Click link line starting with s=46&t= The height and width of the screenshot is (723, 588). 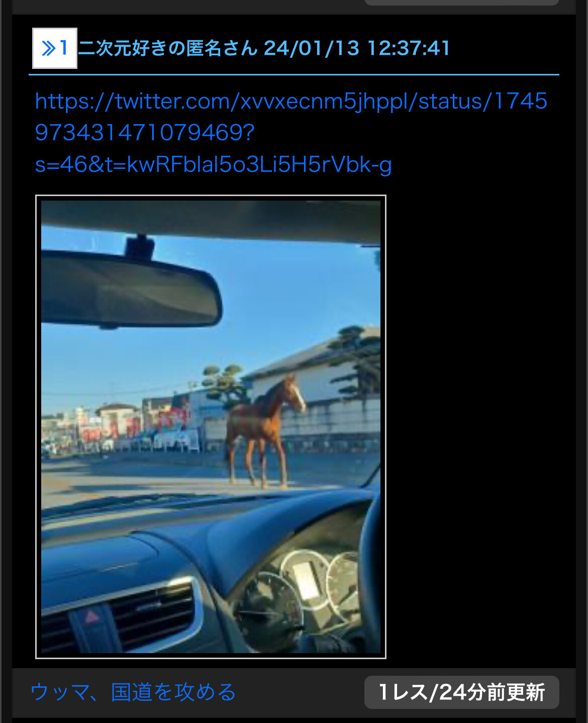[213, 164]
